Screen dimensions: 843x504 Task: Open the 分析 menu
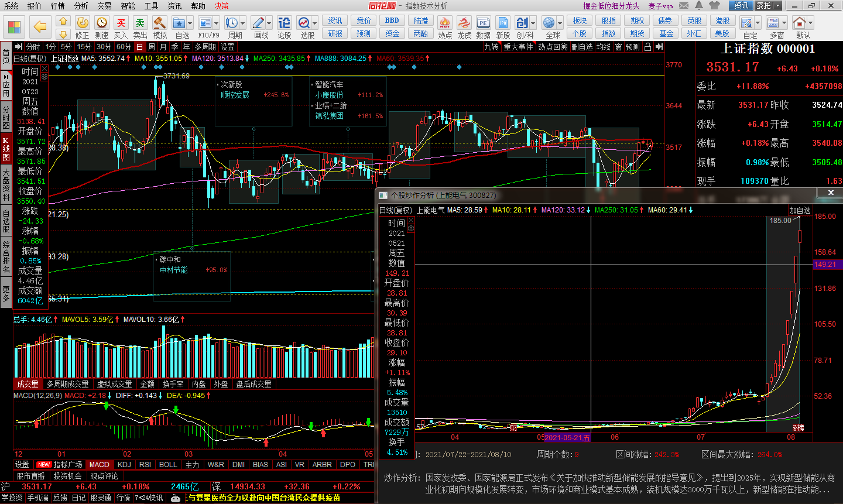81,6
